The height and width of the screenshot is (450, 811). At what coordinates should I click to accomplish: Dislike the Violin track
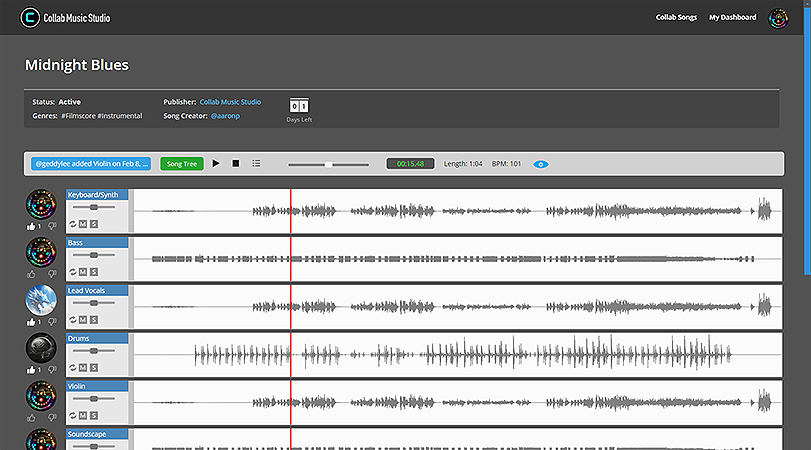coord(52,417)
